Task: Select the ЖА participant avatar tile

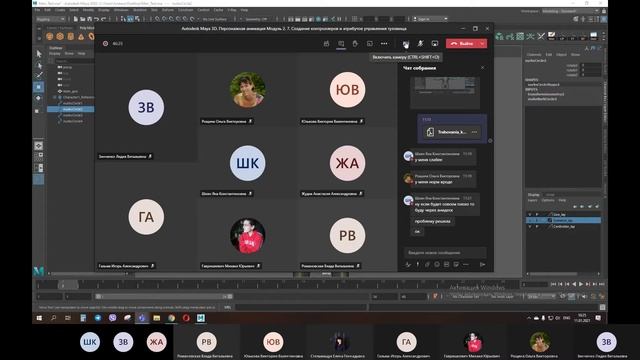Action: pyautogui.click(x=347, y=163)
